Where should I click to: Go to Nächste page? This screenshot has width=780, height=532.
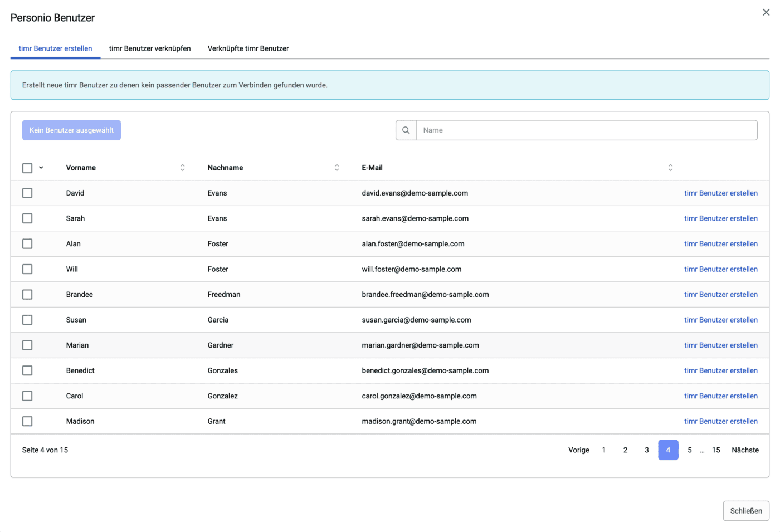(745, 450)
